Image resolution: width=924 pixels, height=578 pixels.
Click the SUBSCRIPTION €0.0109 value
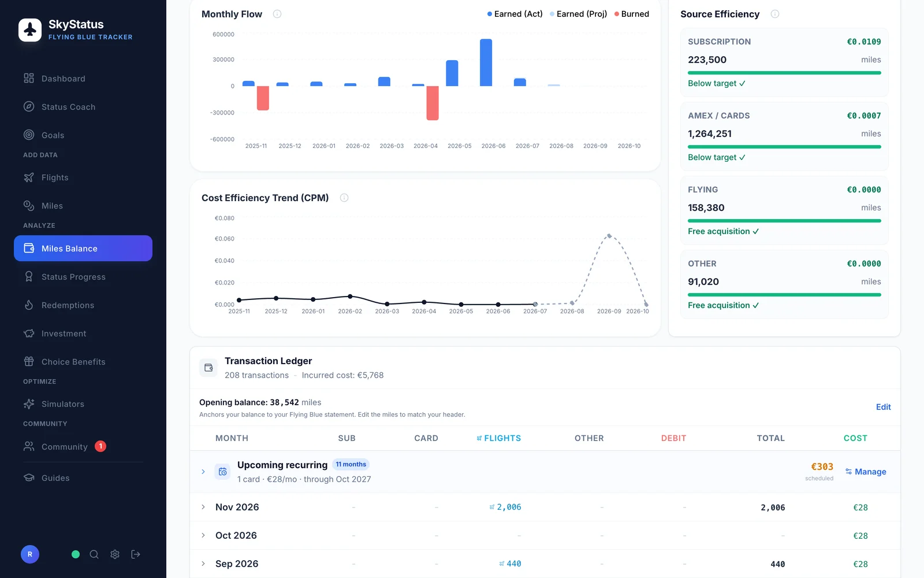point(864,42)
